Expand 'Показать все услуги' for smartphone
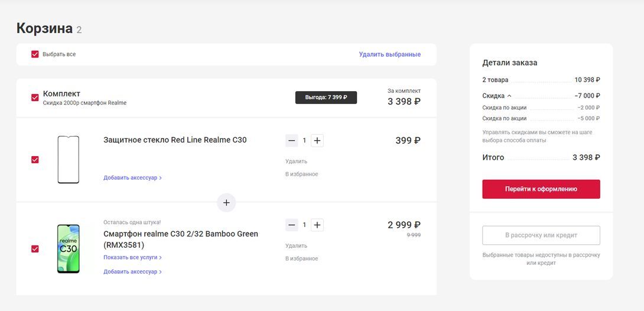644x311 pixels. (132, 258)
